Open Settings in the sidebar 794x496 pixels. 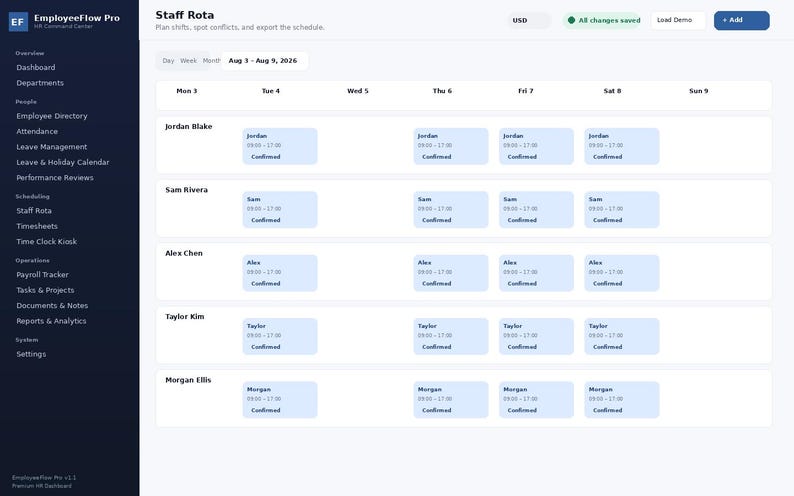31,354
